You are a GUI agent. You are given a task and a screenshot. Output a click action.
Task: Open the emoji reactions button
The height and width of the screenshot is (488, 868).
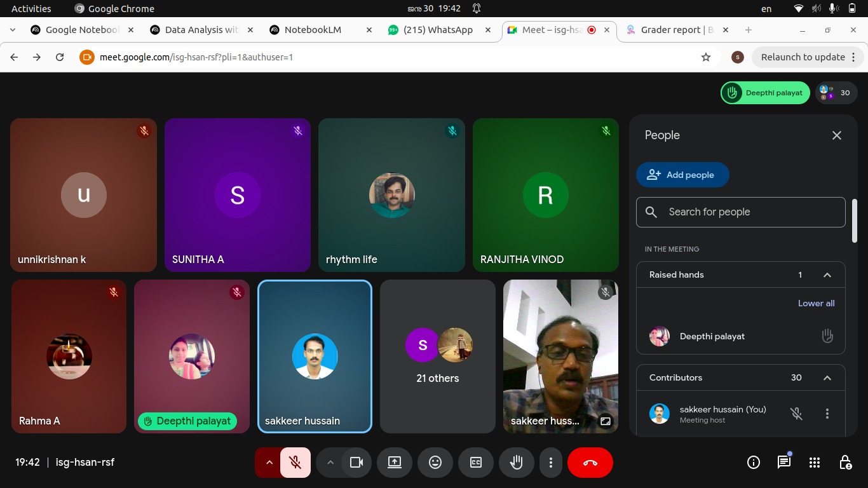[x=435, y=463]
